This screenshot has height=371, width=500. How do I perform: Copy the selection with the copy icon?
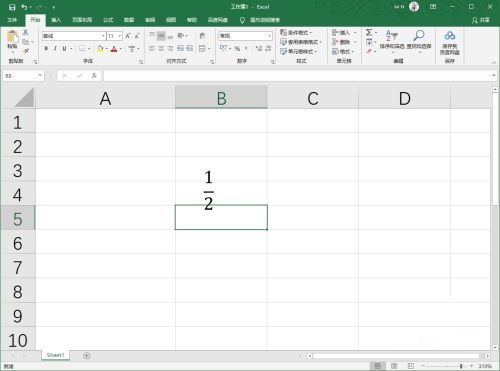(25, 42)
